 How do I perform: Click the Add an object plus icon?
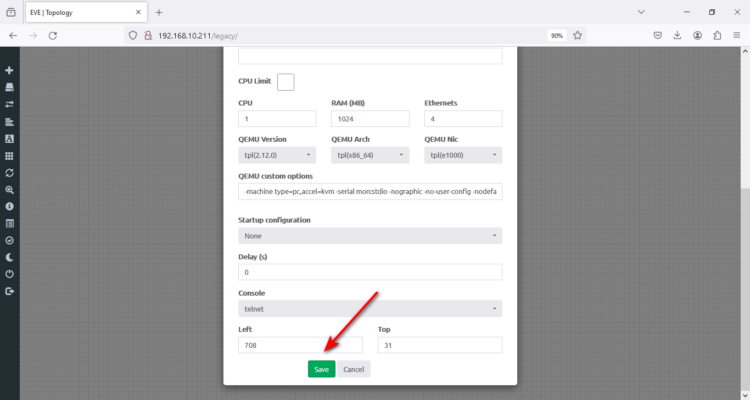9,70
